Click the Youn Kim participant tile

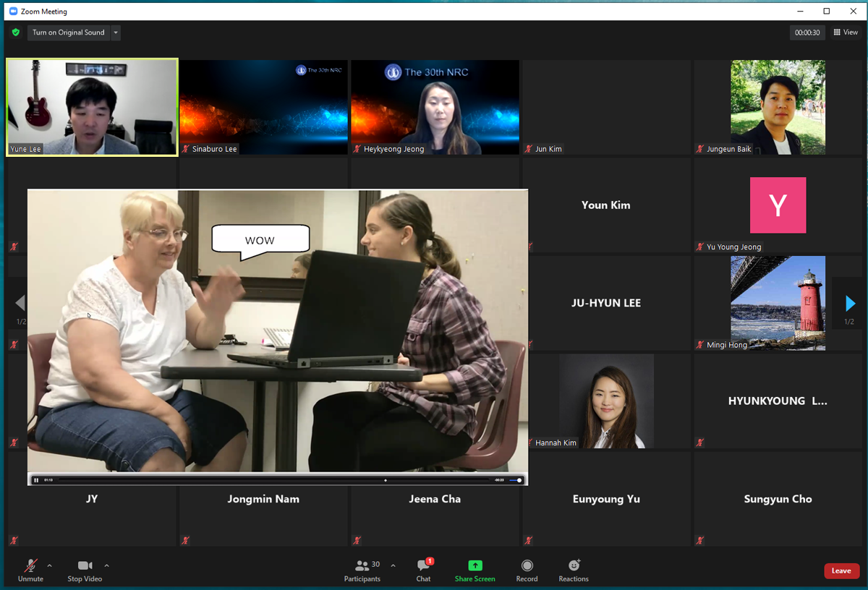[x=606, y=205]
